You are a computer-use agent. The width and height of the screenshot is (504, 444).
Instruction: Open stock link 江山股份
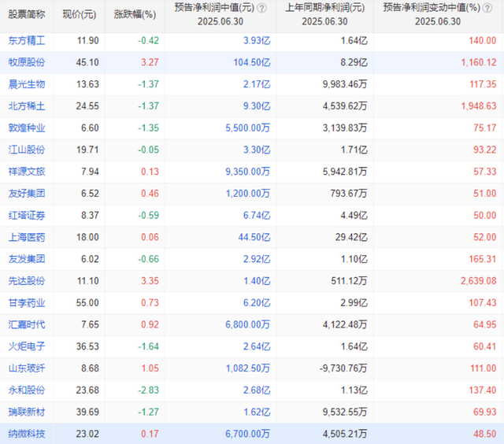pyautogui.click(x=27, y=150)
